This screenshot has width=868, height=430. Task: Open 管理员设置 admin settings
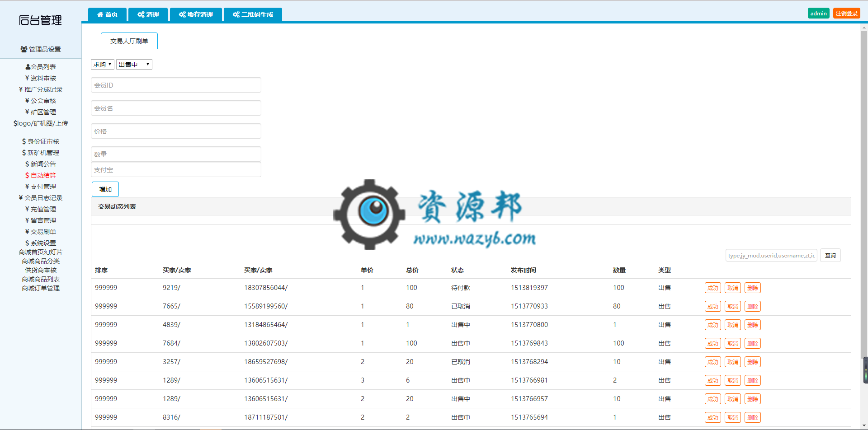click(41, 49)
